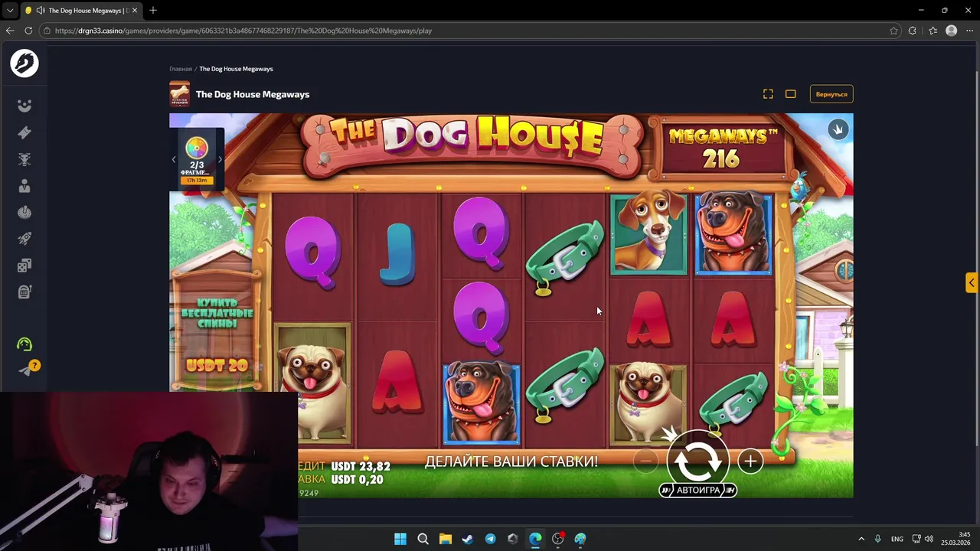This screenshot has width=980, height=551.
Task: Close The Dog House Megaways browser tab
Action: click(134, 11)
